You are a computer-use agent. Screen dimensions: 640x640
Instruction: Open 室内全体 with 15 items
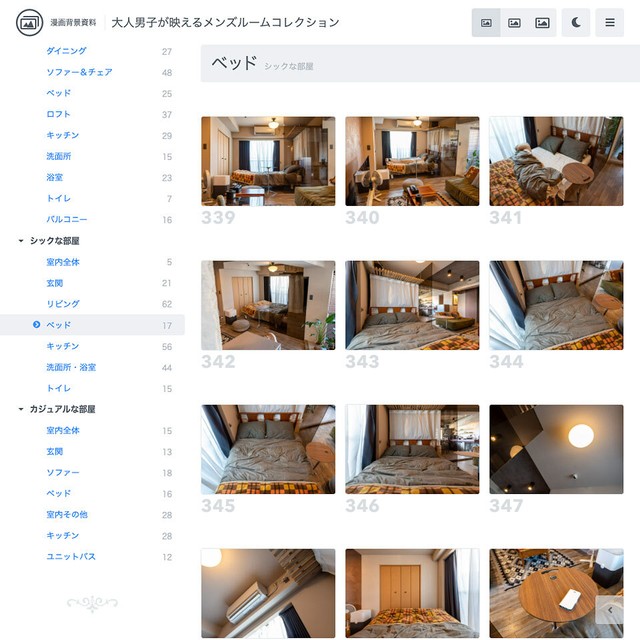(x=63, y=430)
